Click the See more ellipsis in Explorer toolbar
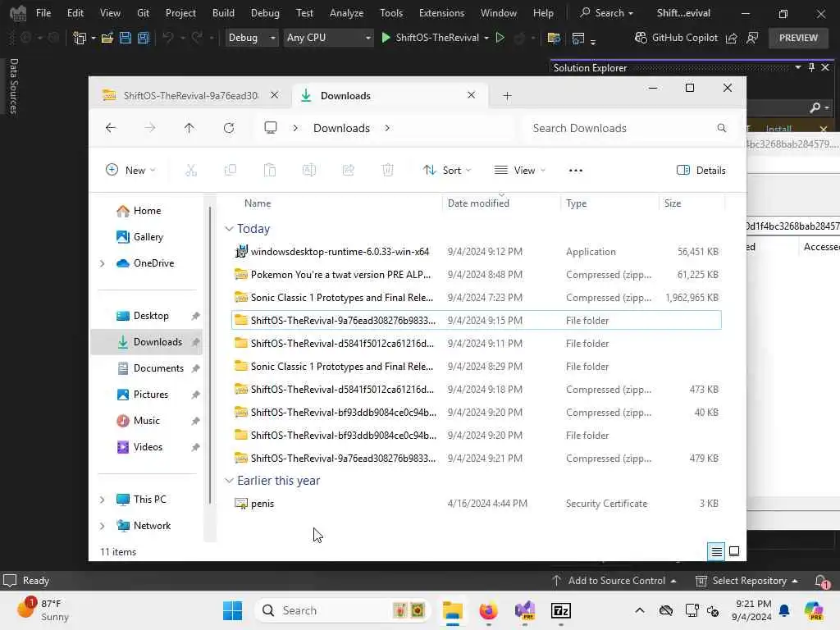 point(575,171)
